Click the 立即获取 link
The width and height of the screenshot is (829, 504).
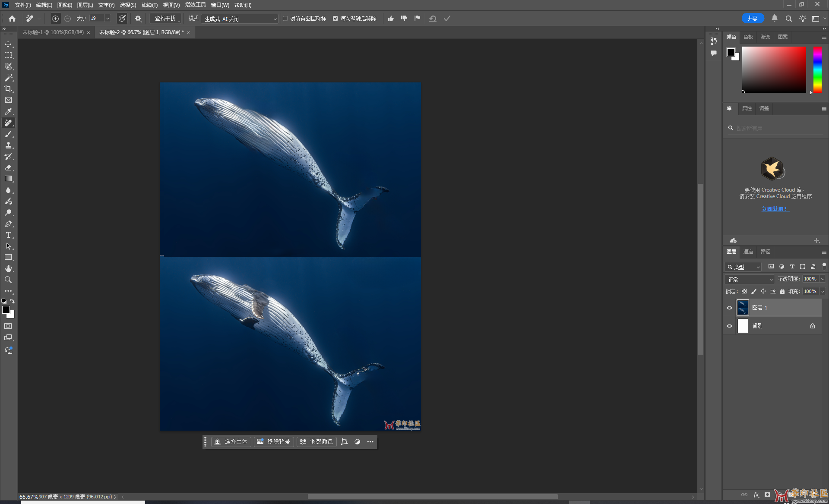(x=775, y=209)
